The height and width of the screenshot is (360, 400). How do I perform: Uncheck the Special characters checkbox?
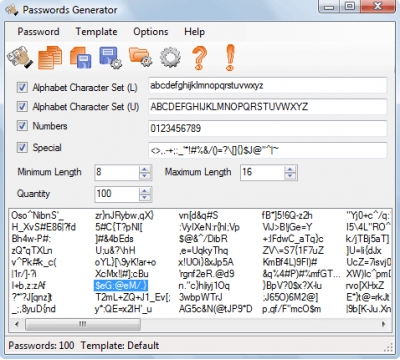pos(22,147)
